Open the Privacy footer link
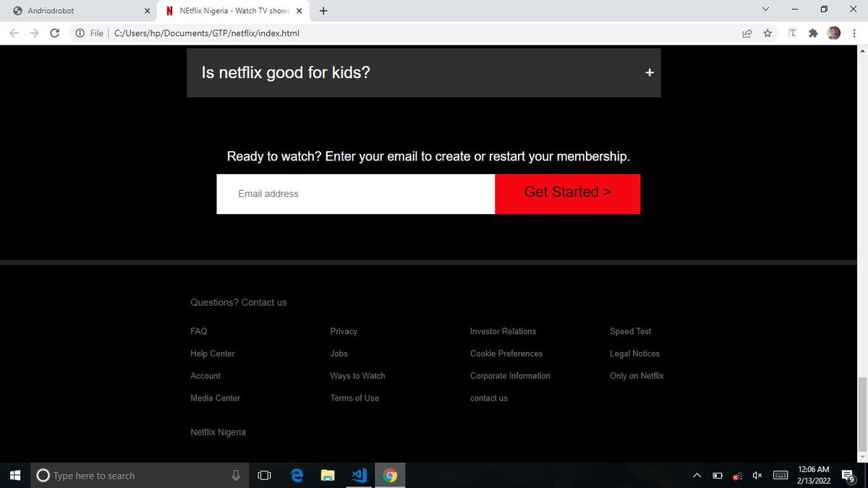Viewport: 868px width, 488px height. [344, 331]
